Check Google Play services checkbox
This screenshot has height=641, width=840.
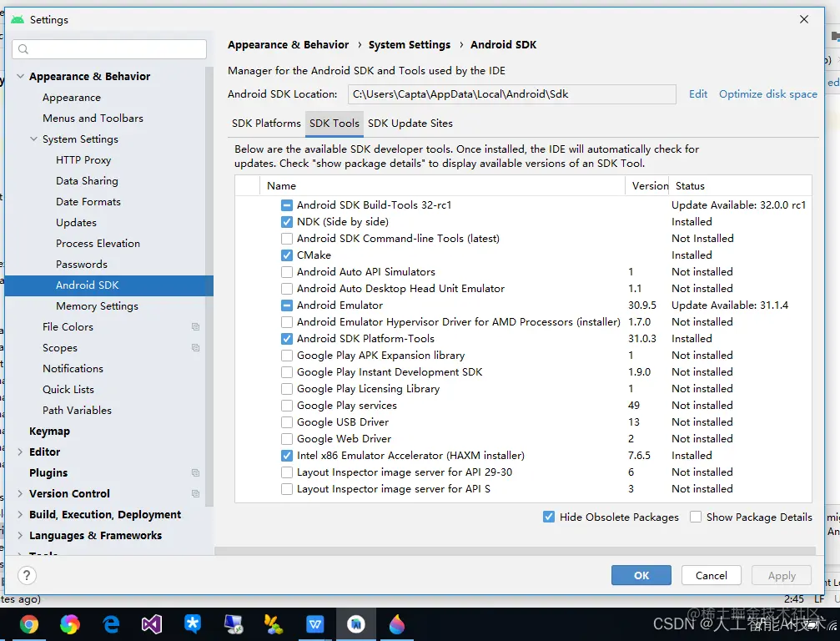[287, 406]
